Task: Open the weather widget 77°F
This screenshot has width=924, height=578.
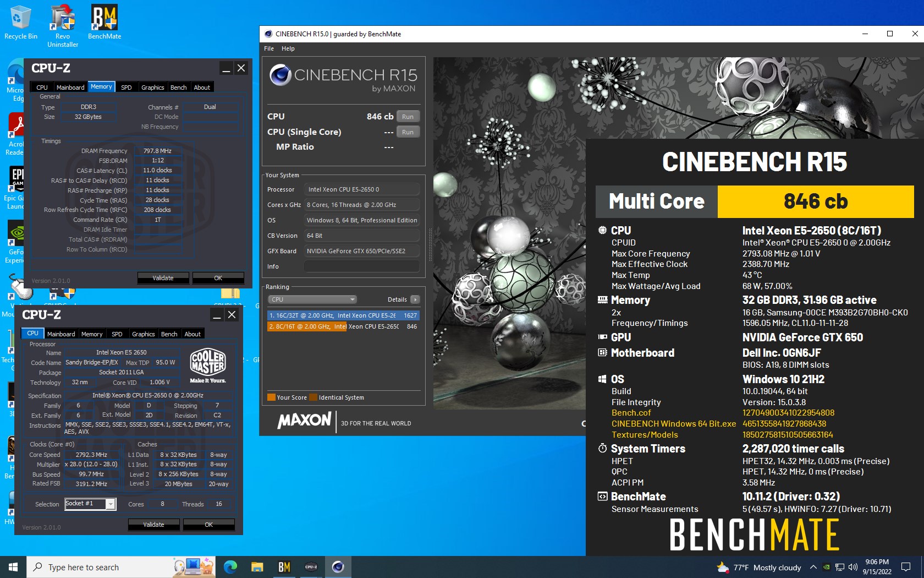Action: point(759,568)
